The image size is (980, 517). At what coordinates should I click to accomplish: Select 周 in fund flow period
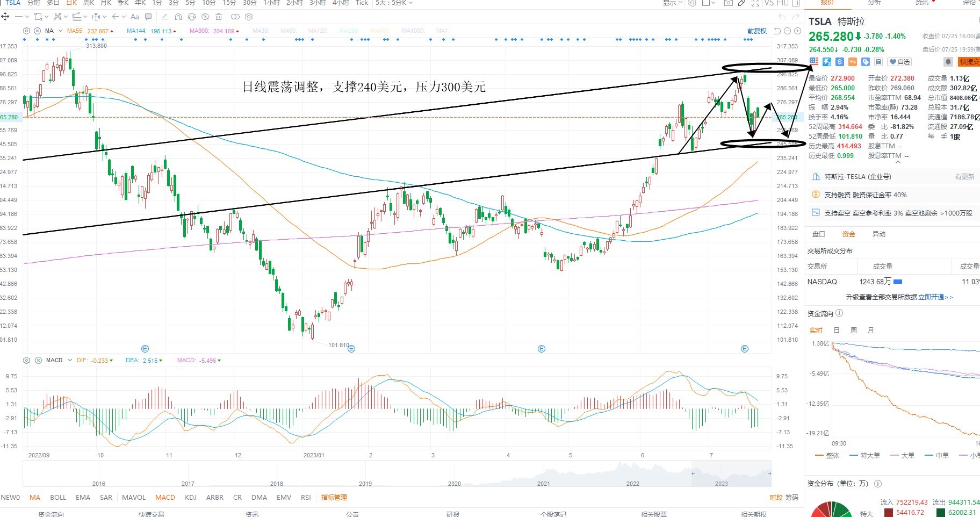pos(853,331)
